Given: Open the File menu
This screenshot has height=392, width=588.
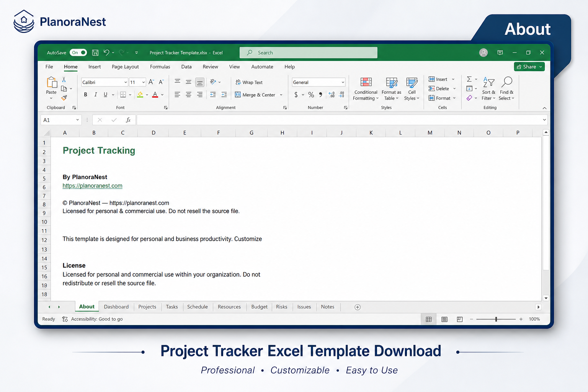Looking at the screenshot, I should tap(49, 67).
